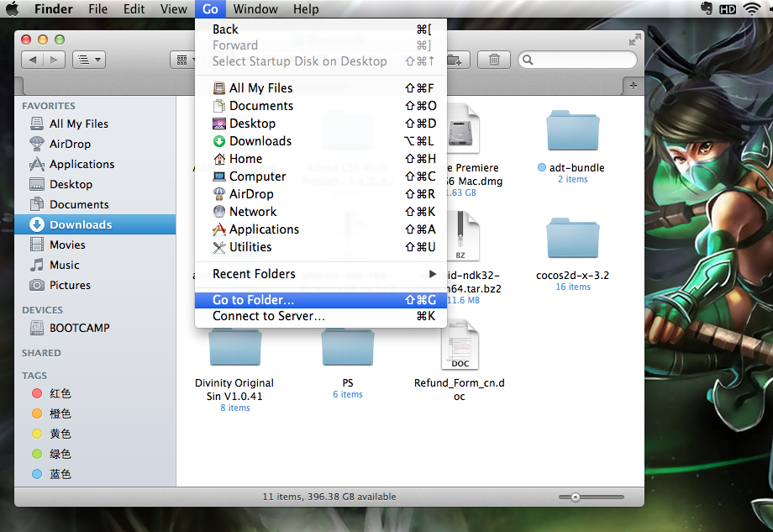Viewport: 773px width, 532px height.
Task: Choose Desktop in the Go menu
Action: pyautogui.click(x=321, y=124)
